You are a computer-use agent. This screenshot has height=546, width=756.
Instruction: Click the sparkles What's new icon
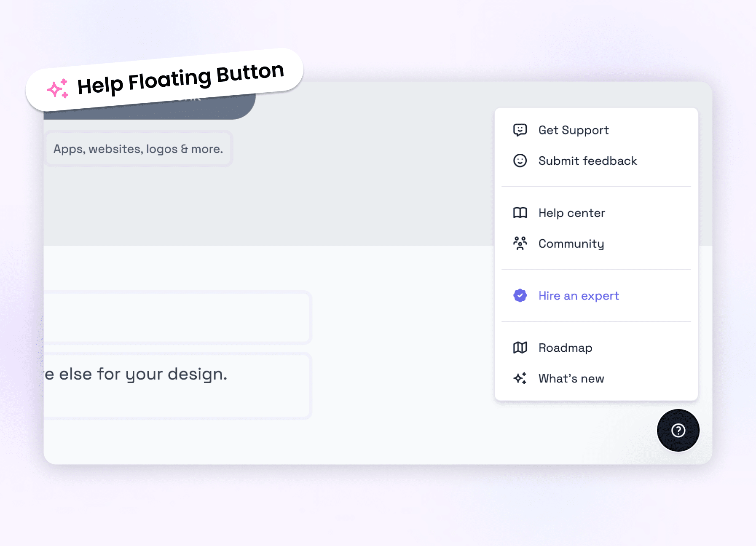click(x=520, y=378)
